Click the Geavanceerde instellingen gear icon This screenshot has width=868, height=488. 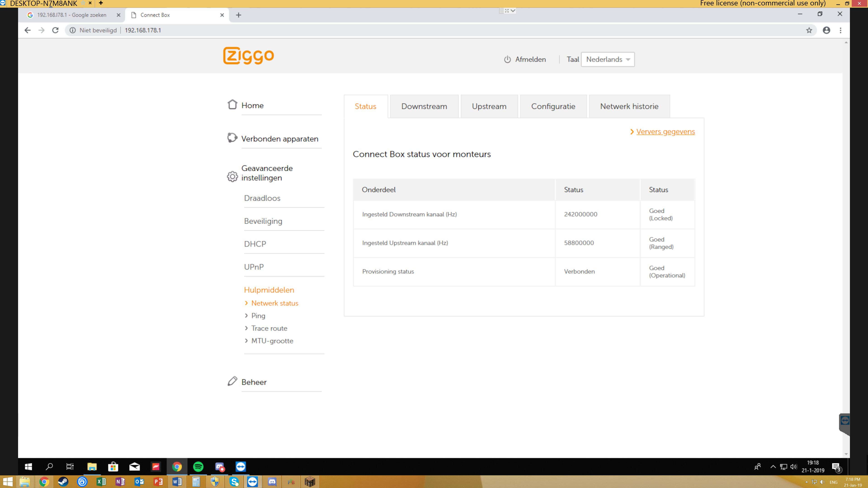click(232, 176)
